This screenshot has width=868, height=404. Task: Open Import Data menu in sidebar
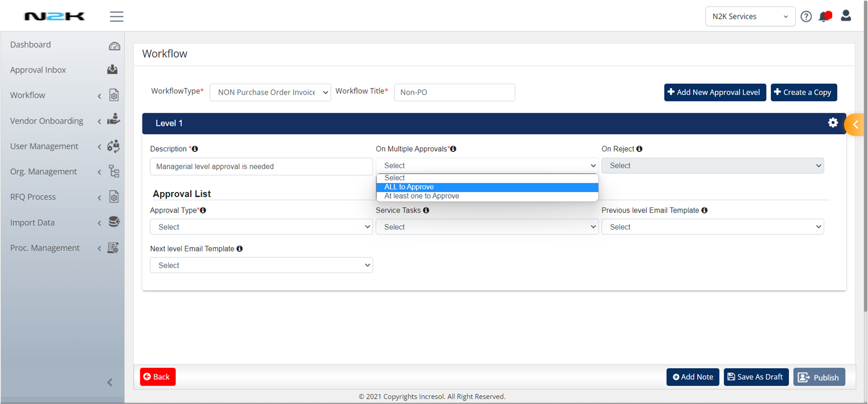[33, 223]
